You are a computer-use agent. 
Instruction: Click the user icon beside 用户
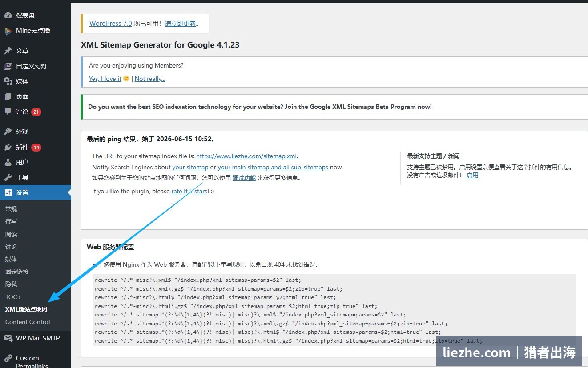(x=8, y=162)
